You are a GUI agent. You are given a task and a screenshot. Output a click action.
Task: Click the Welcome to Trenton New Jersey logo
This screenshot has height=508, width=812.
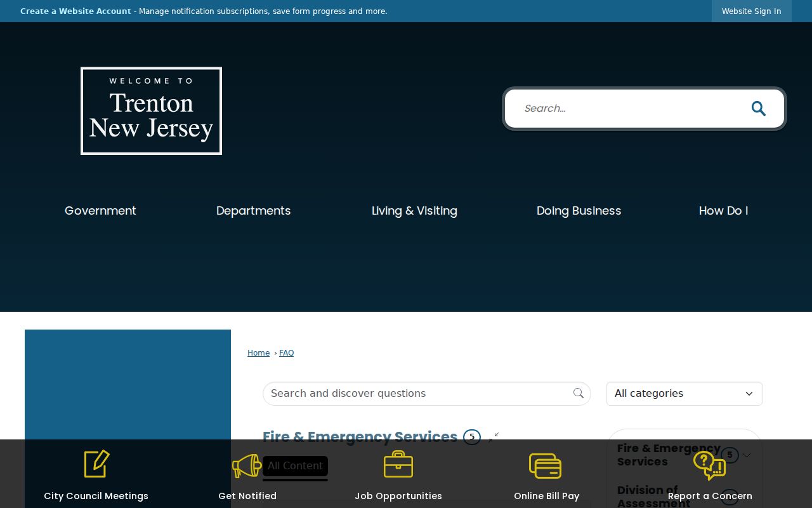(151, 111)
